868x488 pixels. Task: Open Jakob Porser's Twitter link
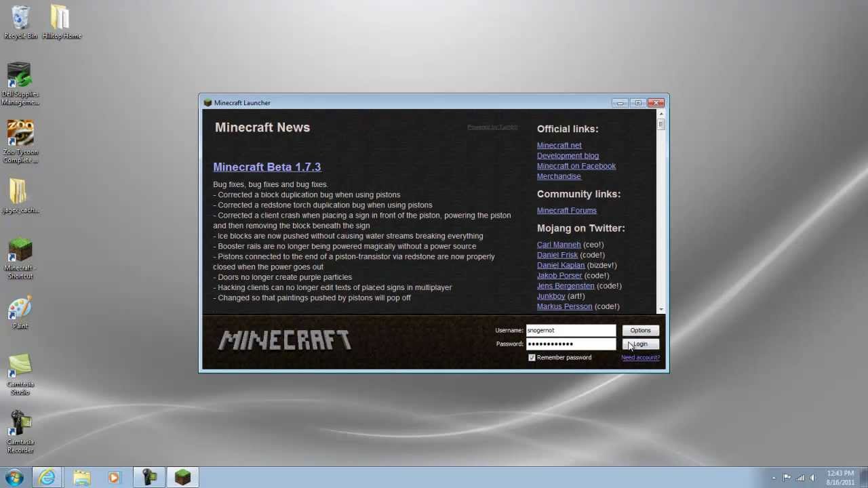(x=559, y=275)
